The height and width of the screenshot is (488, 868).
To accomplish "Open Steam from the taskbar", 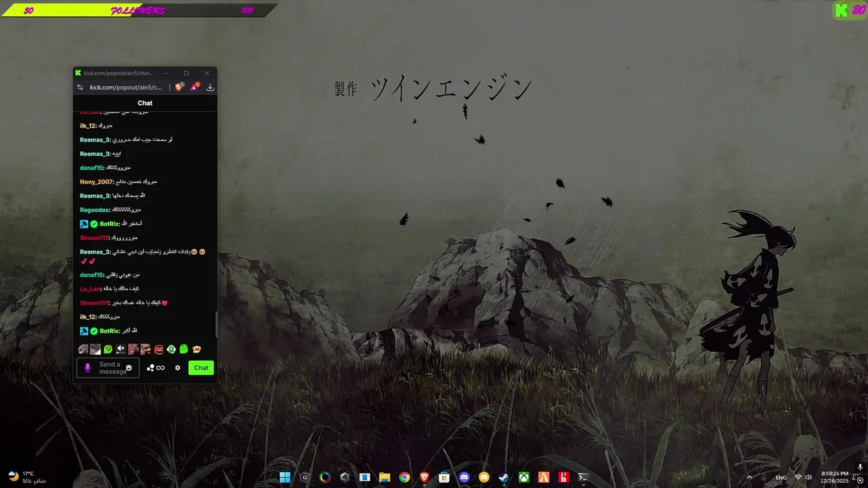I will (x=504, y=477).
